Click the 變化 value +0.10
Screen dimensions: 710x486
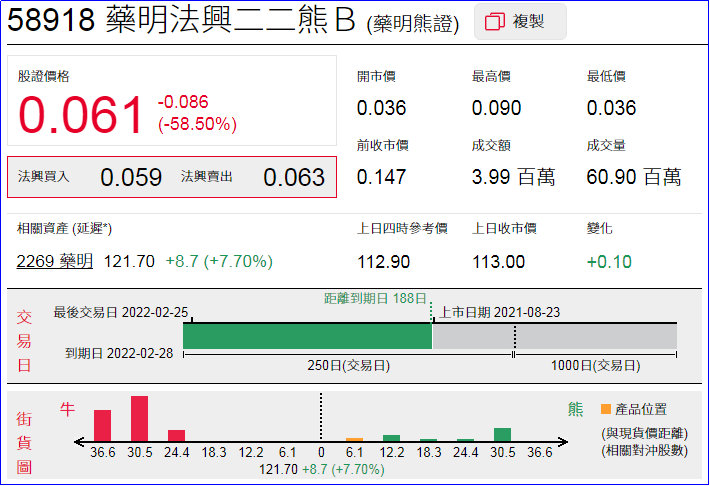pyautogui.click(x=609, y=262)
